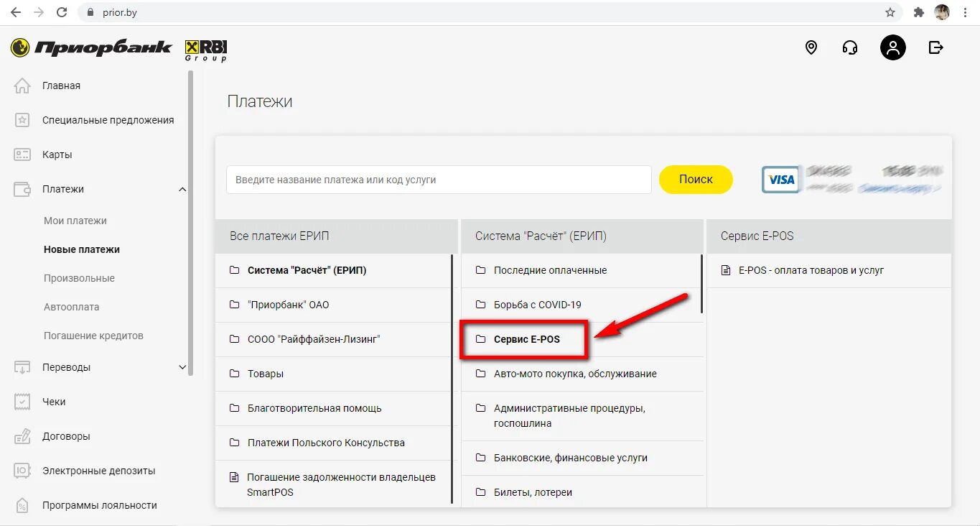Click the Специальные предложения star icon
This screenshot has height=526, width=980.
click(22, 120)
